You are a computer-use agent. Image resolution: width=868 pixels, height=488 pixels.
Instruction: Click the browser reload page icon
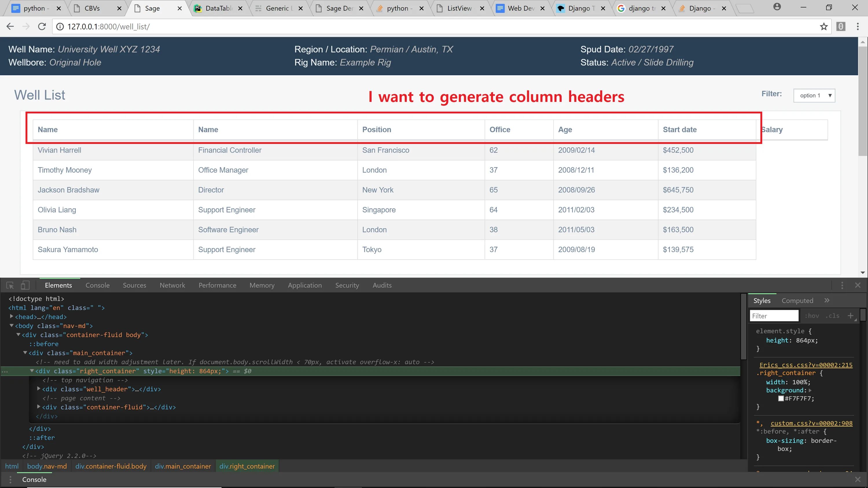click(x=42, y=26)
